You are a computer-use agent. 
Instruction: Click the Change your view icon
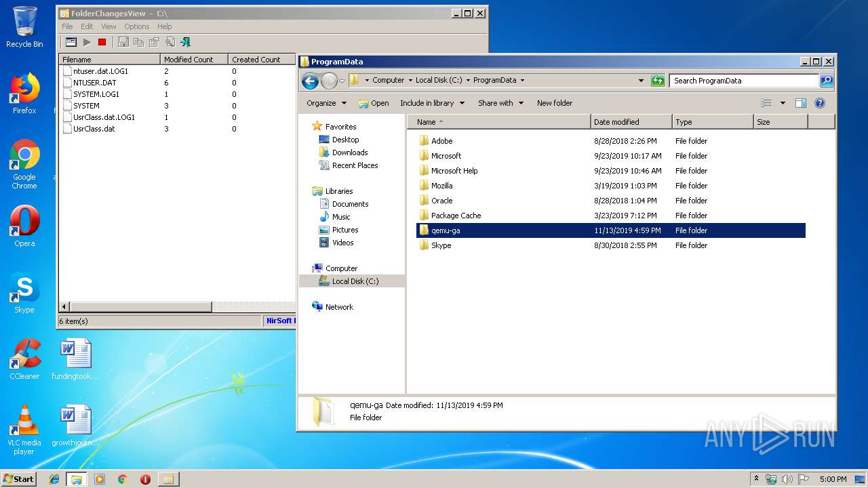(x=766, y=103)
